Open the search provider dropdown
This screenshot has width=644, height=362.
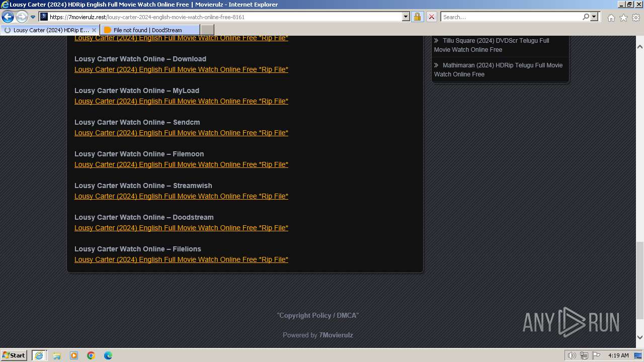click(x=594, y=17)
